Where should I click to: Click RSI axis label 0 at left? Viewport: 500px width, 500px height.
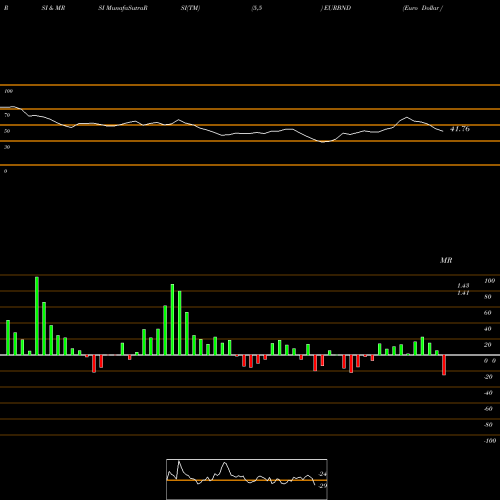pos(5,171)
